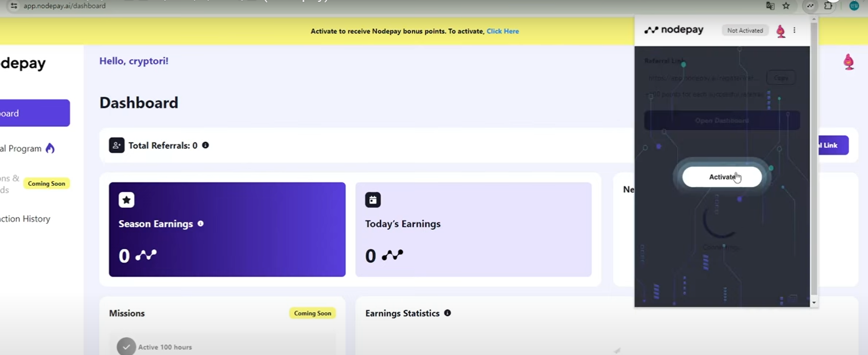The width and height of the screenshot is (868, 355).
Task: Click the star icon on Season Earnings card
Action: pos(127,200)
